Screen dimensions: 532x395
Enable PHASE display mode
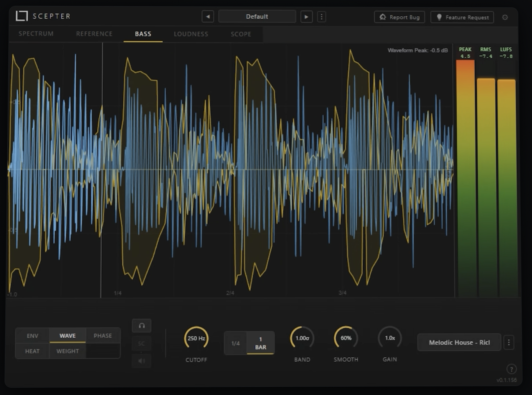tap(103, 336)
